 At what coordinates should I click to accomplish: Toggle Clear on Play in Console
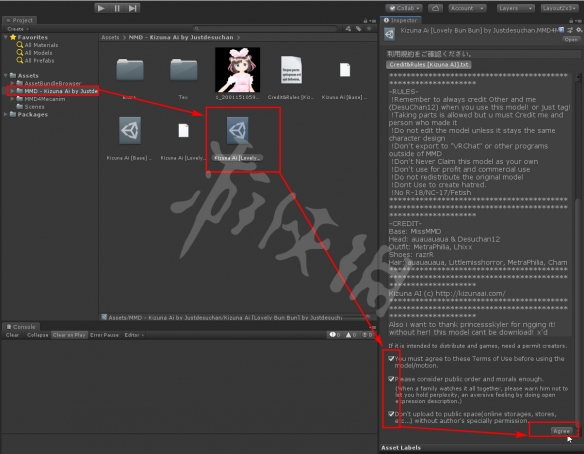point(69,335)
